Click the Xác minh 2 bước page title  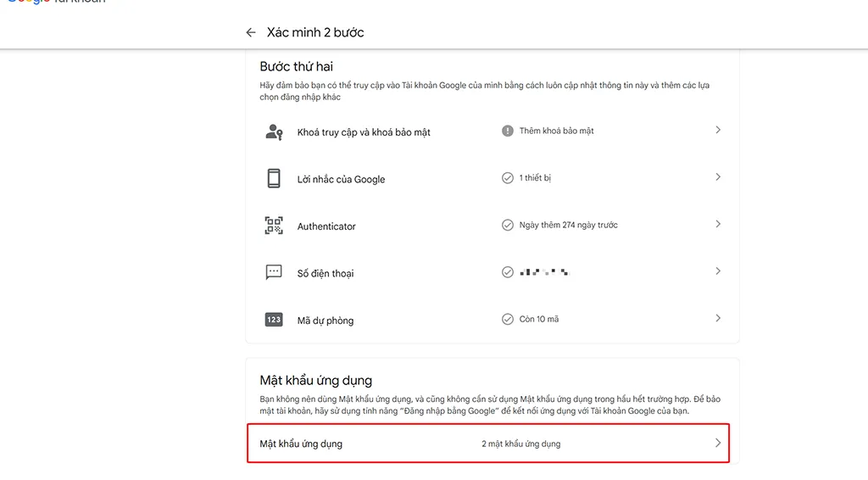click(x=315, y=33)
